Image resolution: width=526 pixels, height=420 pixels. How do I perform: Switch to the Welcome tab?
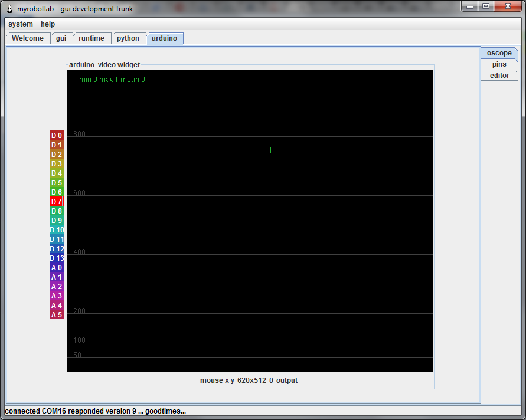28,38
